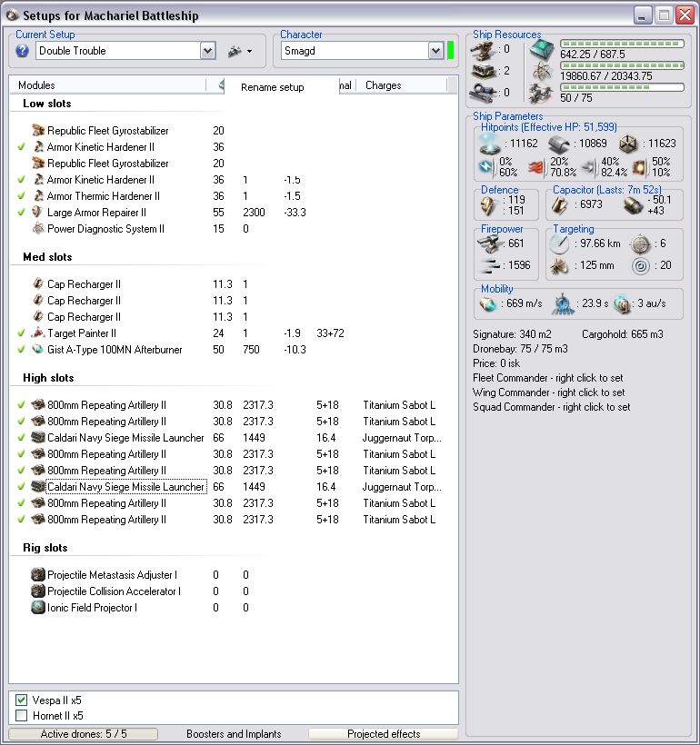Toggle the first Armor Kinetic Hardener II active checkmark

point(21,147)
